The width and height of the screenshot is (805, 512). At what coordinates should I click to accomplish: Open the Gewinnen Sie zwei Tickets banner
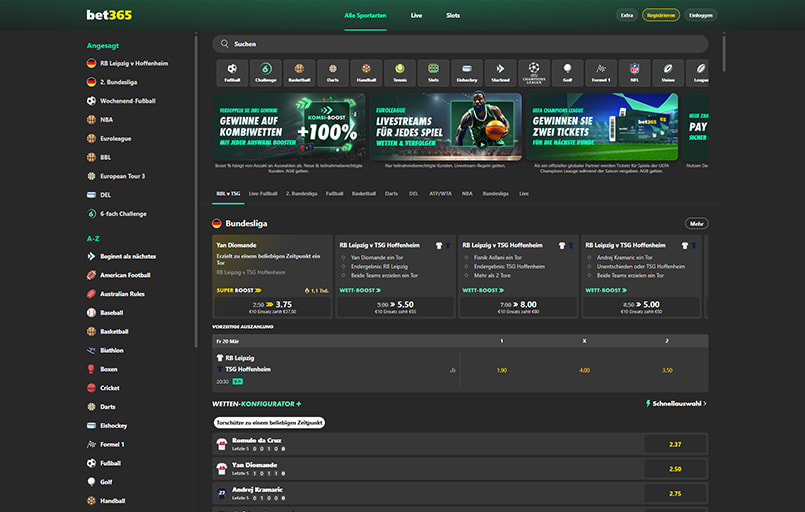coord(602,127)
